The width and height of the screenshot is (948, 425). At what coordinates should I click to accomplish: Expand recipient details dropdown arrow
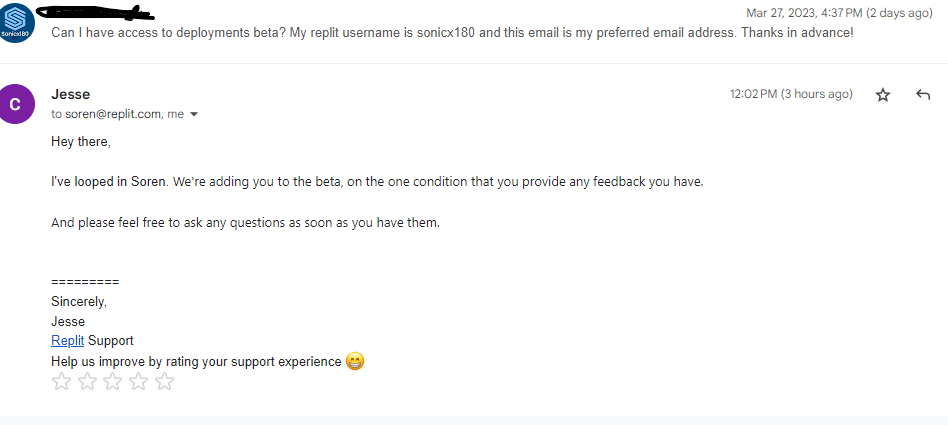[x=194, y=115]
